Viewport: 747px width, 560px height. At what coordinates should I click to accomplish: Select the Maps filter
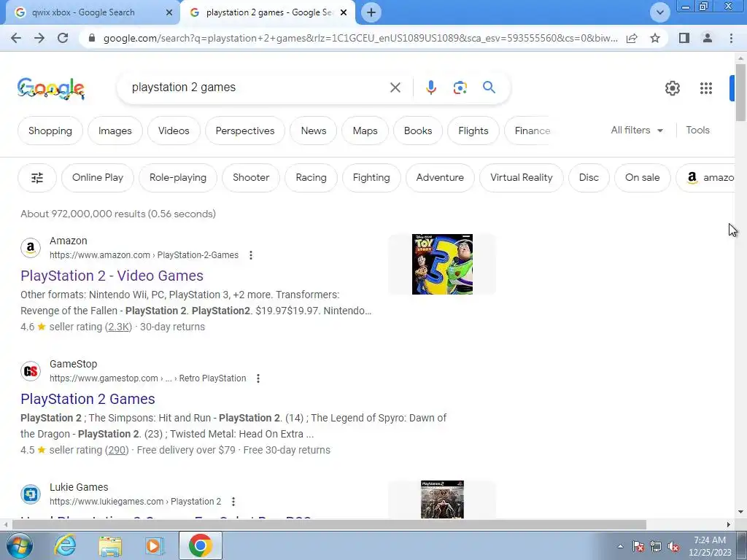point(365,131)
